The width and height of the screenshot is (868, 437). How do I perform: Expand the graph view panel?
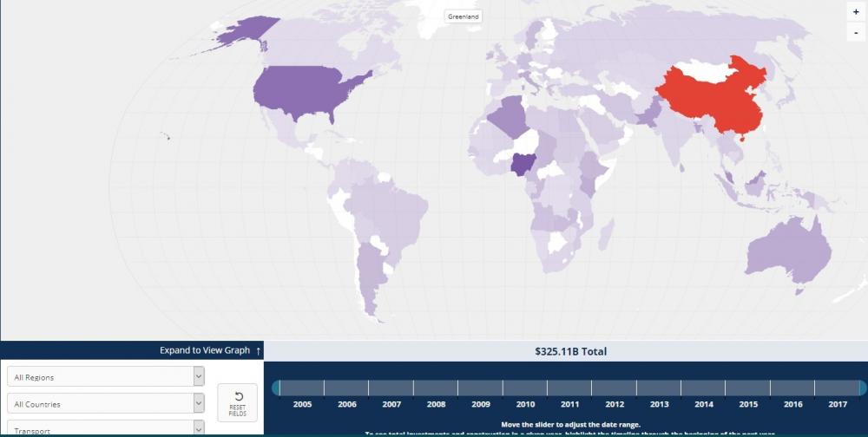coord(210,350)
